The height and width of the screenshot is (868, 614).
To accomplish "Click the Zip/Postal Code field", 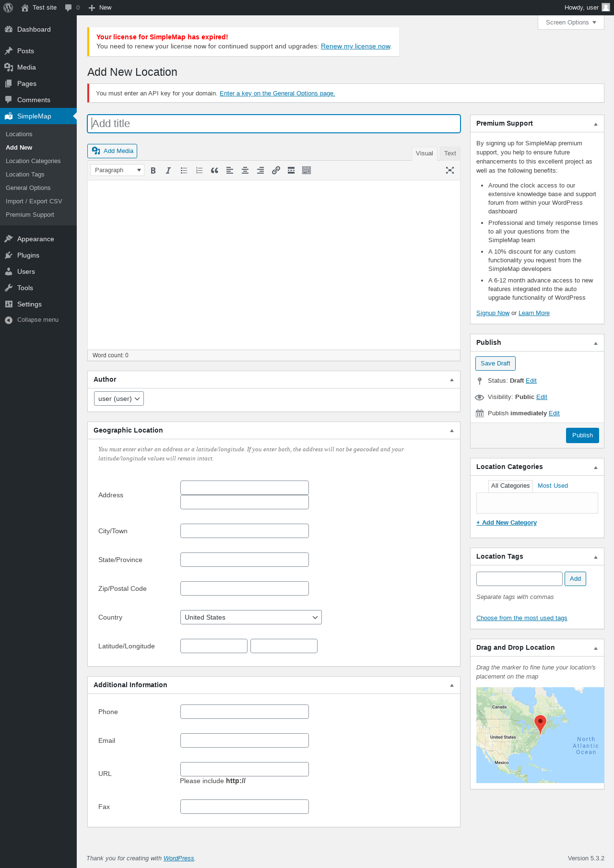I will click(245, 588).
